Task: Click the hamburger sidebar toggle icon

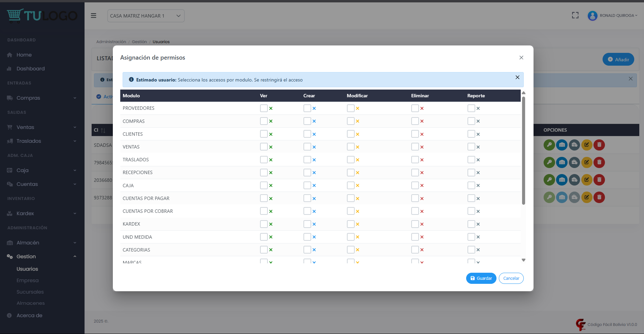Action: pos(94,16)
